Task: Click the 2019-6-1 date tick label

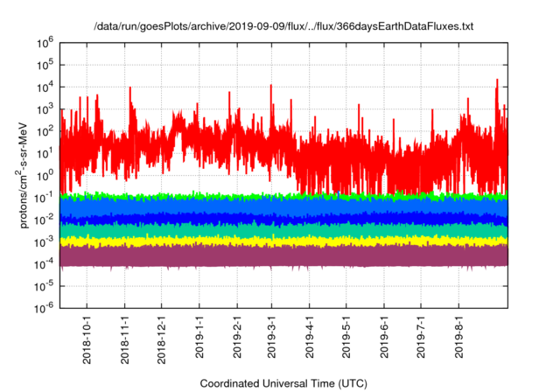Action: click(x=384, y=336)
